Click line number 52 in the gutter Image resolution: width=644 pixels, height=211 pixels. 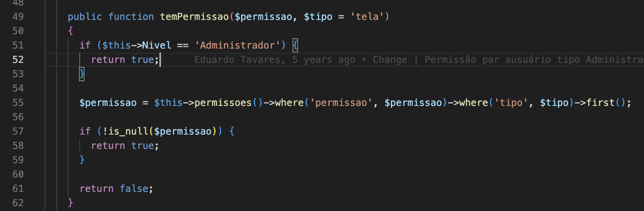click(18, 60)
